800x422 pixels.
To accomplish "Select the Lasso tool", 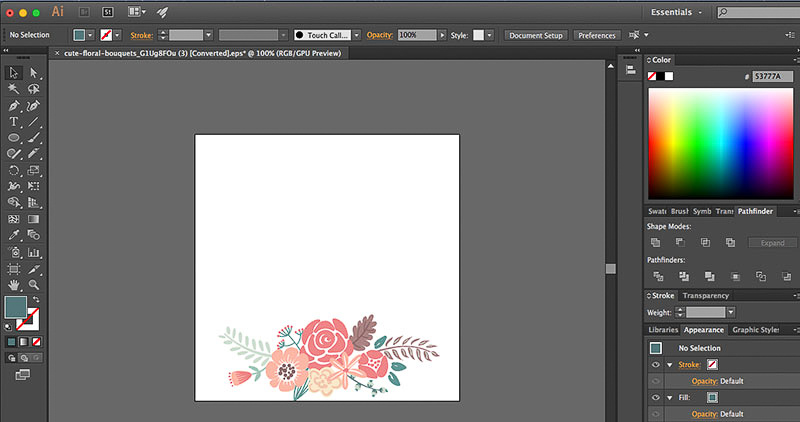I will (x=34, y=89).
